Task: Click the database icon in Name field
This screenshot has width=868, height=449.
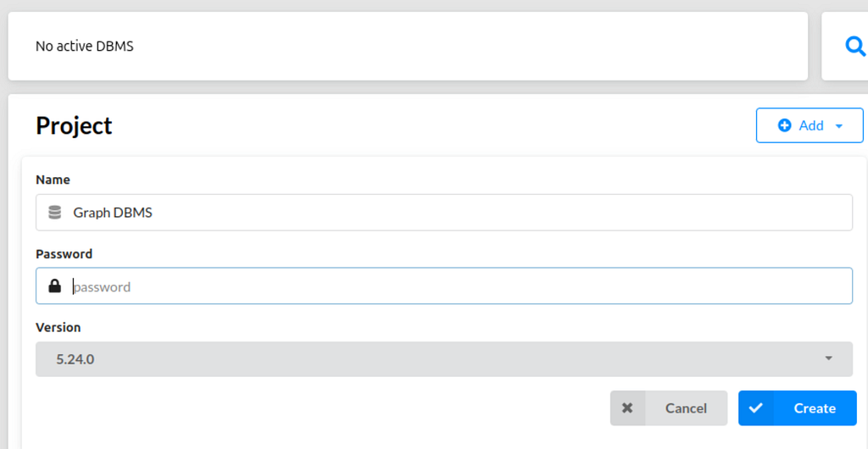Action: [x=54, y=213]
